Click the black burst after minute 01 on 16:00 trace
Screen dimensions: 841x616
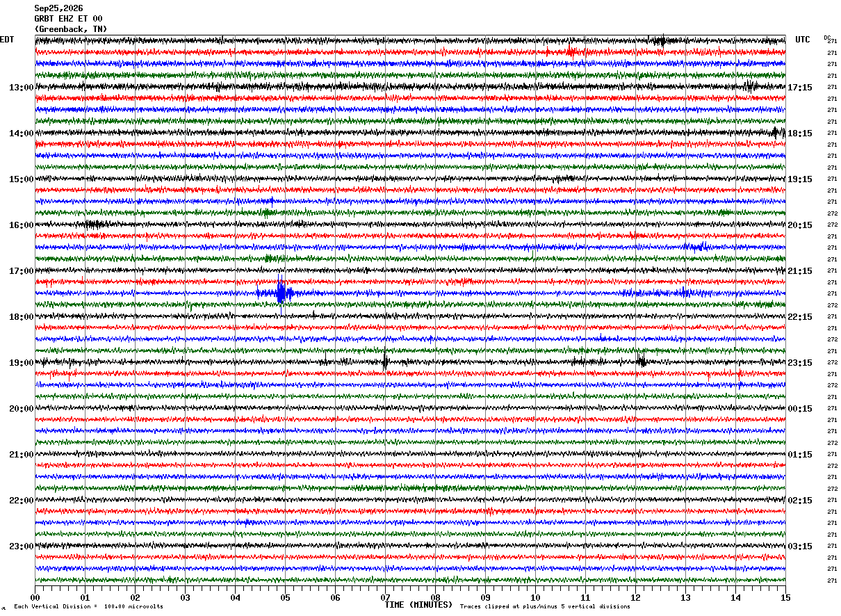(x=93, y=224)
